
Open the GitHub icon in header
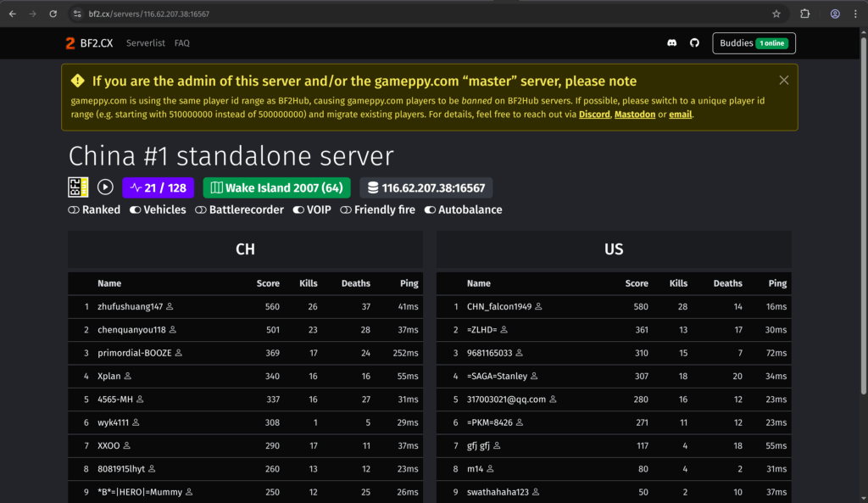(694, 43)
